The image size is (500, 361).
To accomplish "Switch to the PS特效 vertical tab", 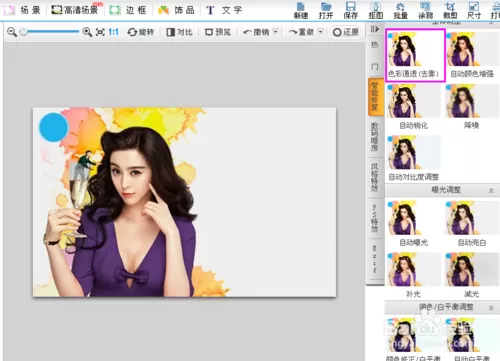I will (375, 218).
